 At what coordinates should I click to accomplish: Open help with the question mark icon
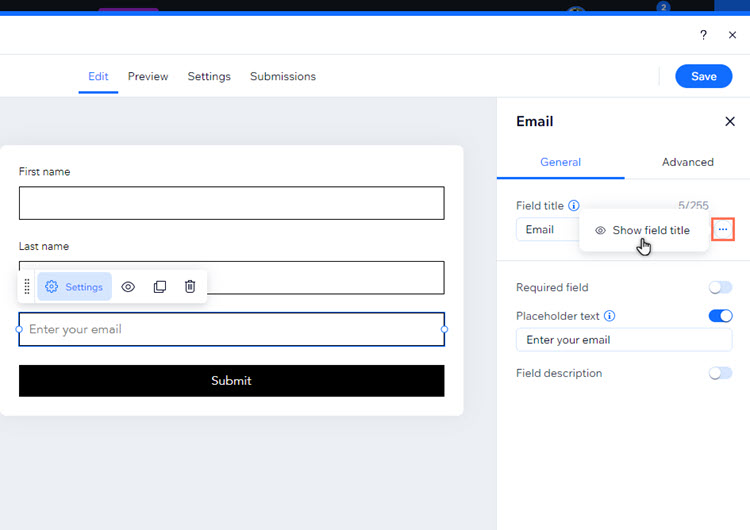(x=703, y=35)
